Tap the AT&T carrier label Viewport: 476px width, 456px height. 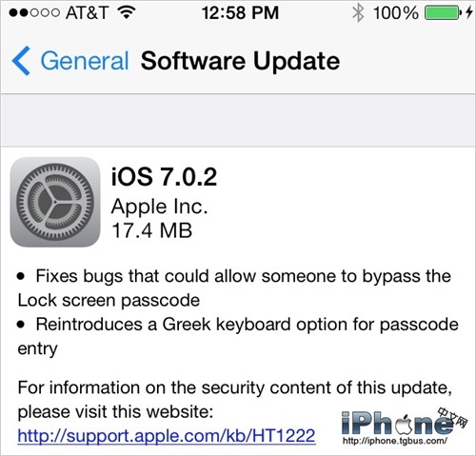tap(87, 13)
